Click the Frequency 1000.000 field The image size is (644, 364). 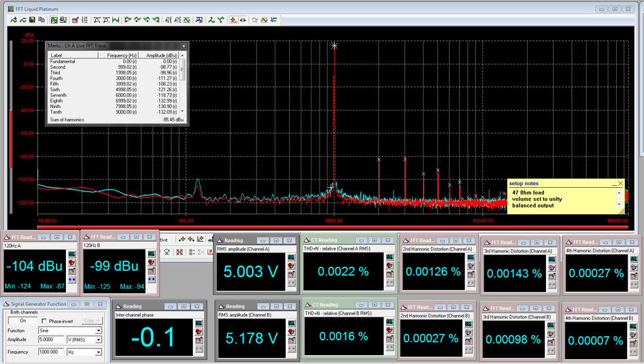pyautogui.click(x=51, y=352)
